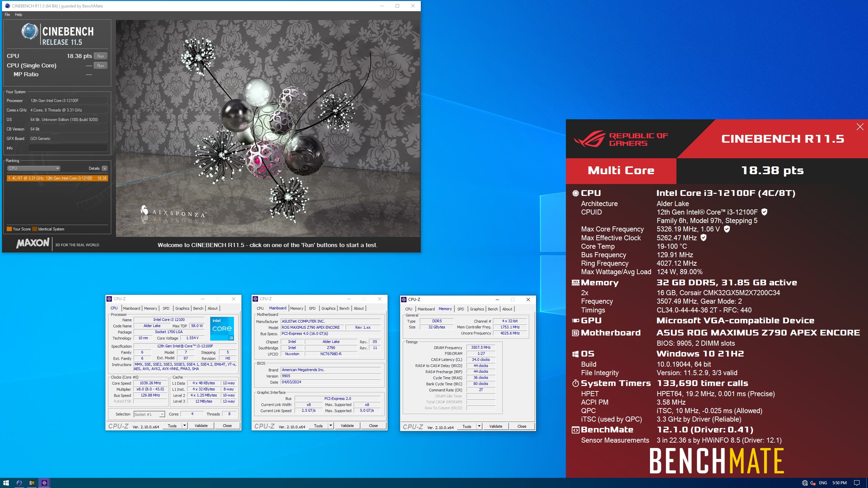Switch to Memory tab in CPU-Z CPU window
Screen dimensions: 868x488
point(151,308)
